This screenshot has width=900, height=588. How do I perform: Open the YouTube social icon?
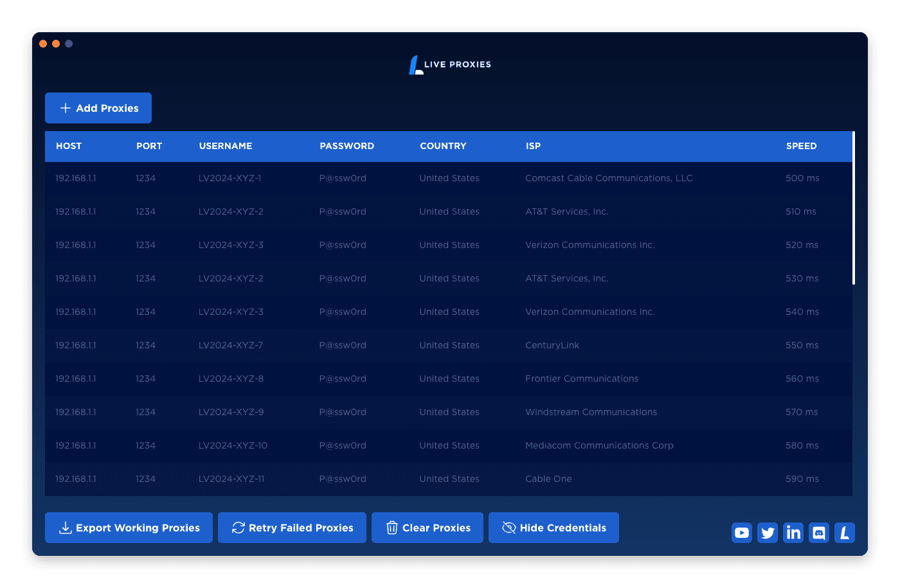click(742, 533)
